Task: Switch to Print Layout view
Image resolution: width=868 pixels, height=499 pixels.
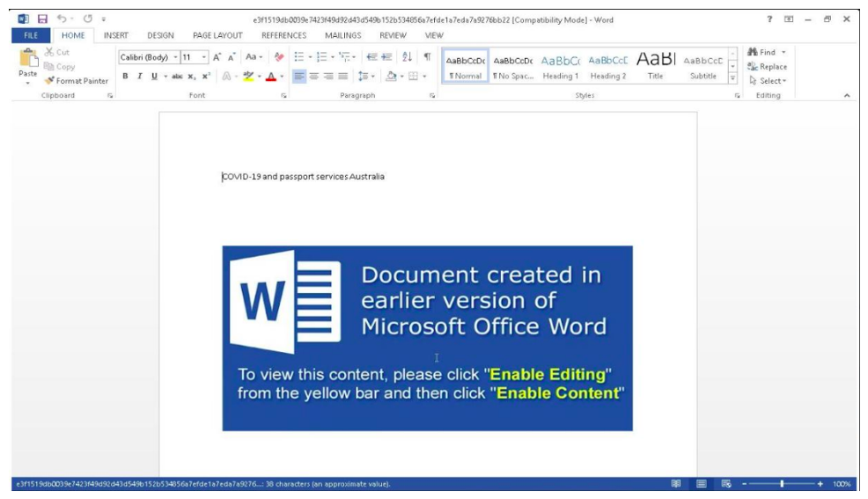Action: (702, 484)
